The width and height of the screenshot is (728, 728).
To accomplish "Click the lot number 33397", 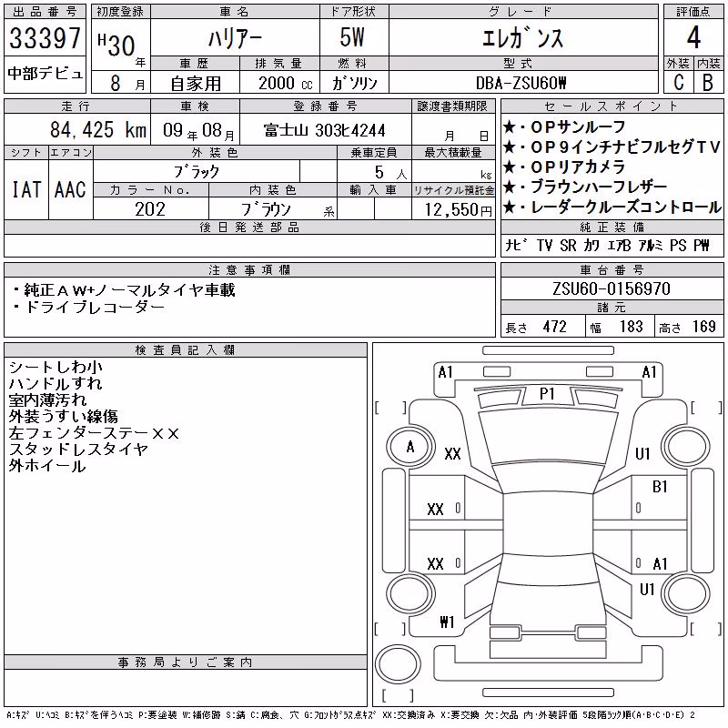I will (45, 38).
